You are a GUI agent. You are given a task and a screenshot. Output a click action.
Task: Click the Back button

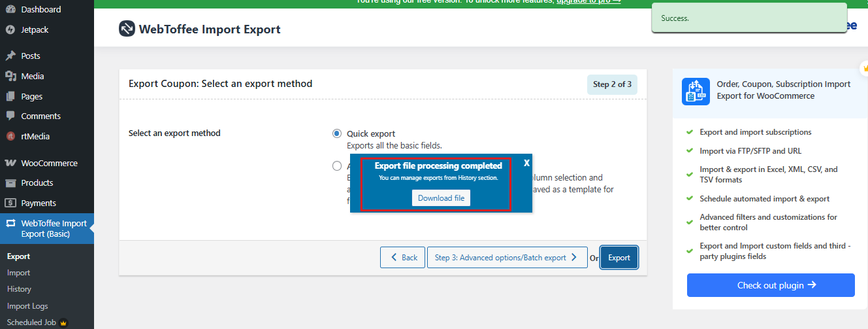[x=403, y=257]
